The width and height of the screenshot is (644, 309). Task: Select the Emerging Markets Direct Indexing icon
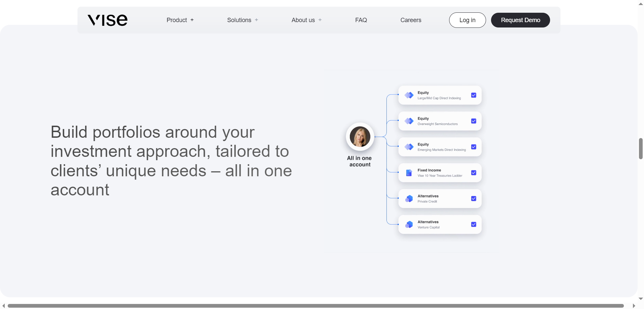point(410,147)
